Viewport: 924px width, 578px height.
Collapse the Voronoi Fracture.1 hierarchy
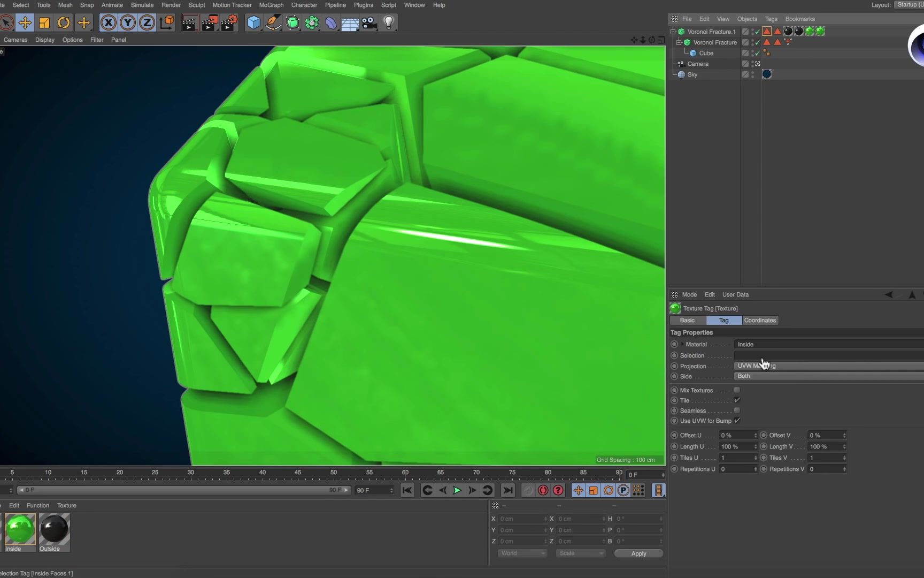point(673,32)
